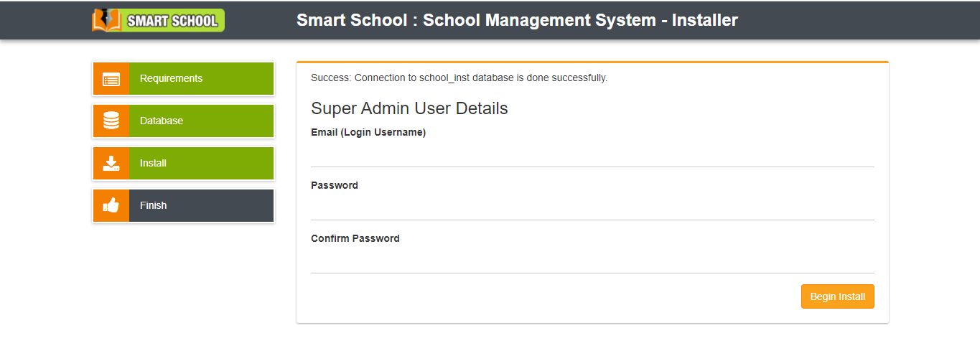Click the Finish thumbs-up icon

point(111,206)
